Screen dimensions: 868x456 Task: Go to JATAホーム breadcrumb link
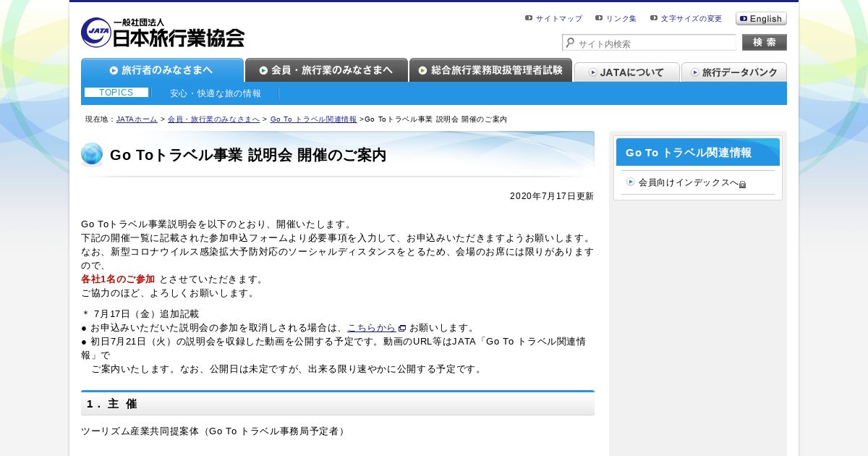point(137,119)
